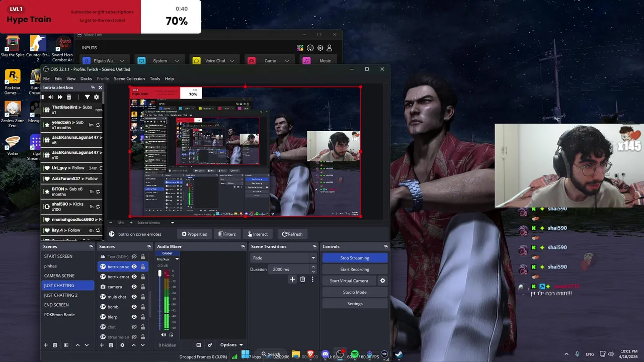Replay the shai590 Kicks alert
Image resolution: width=644 pixels, height=362 pixels.
(98, 206)
